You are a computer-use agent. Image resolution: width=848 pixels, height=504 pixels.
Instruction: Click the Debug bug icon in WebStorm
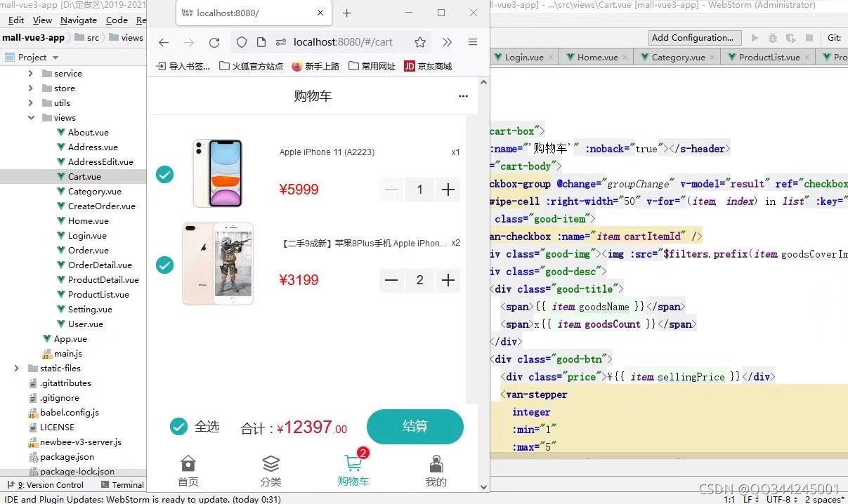(x=773, y=38)
